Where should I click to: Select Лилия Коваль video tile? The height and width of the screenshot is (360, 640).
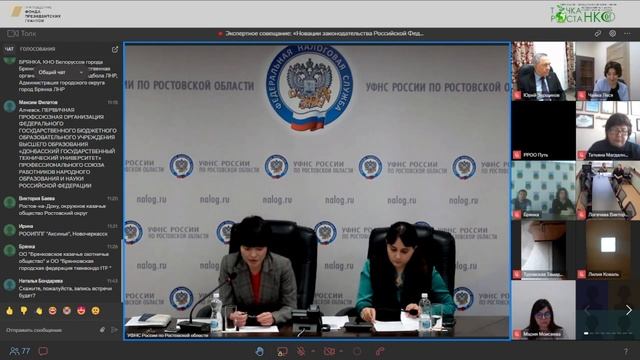tap(608, 250)
